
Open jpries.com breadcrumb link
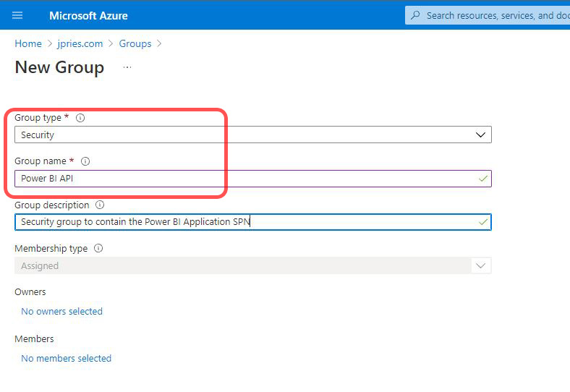point(80,43)
